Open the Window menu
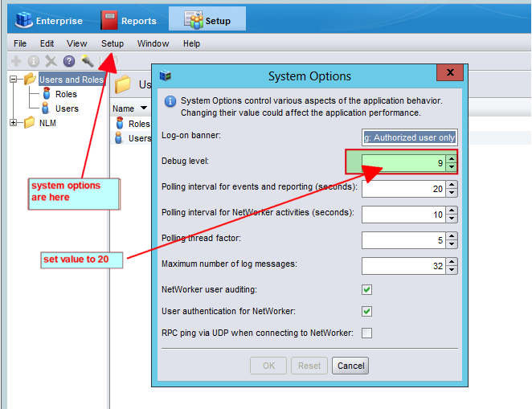The image size is (532, 409). (153, 43)
